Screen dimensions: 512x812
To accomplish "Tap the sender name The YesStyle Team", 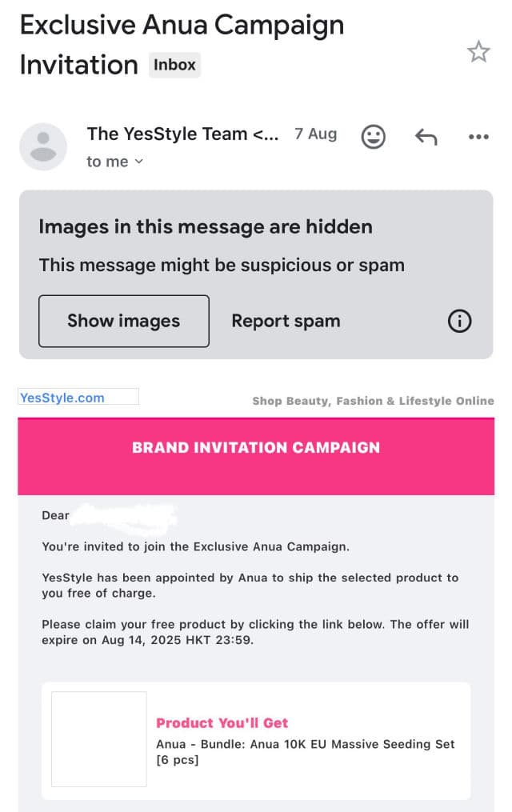I will (182, 134).
